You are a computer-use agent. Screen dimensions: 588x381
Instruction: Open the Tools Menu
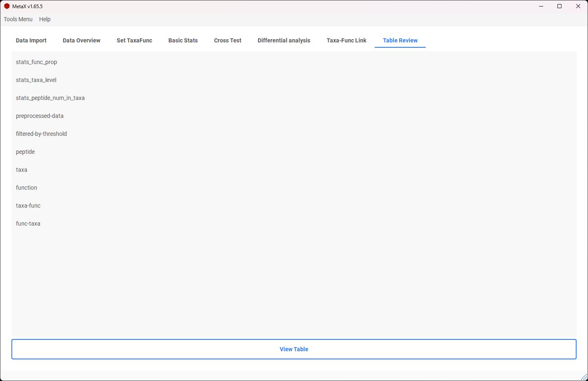18,19
